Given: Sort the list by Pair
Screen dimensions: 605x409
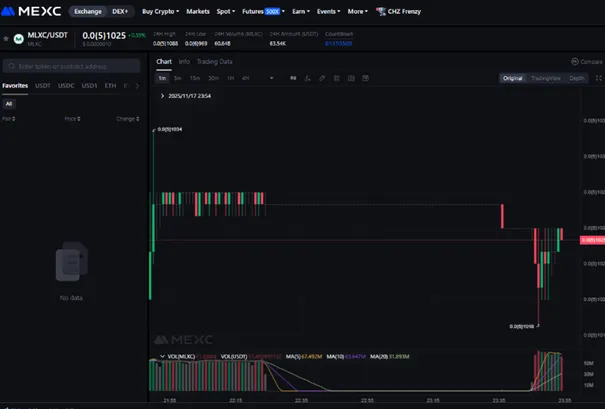Looking at the screenshot, I should click(8, 119).
